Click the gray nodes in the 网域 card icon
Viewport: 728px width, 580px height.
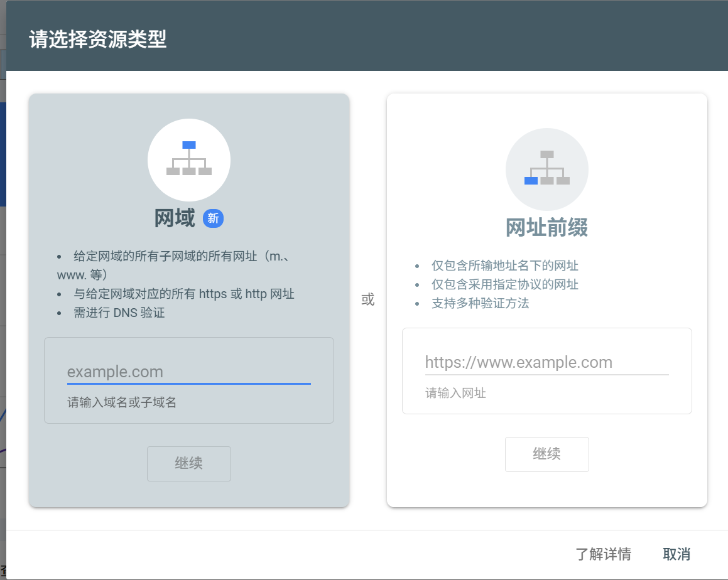point(189,171)
